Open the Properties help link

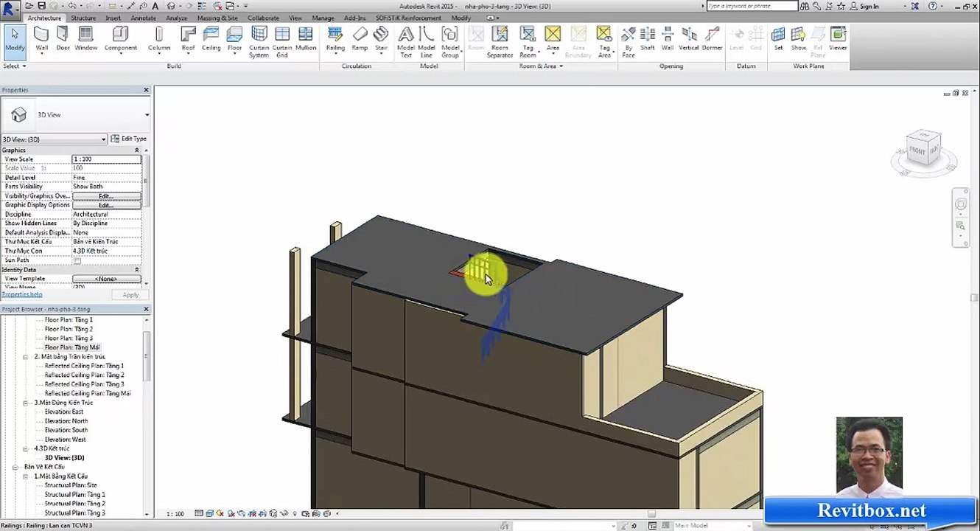coord(22,294)
